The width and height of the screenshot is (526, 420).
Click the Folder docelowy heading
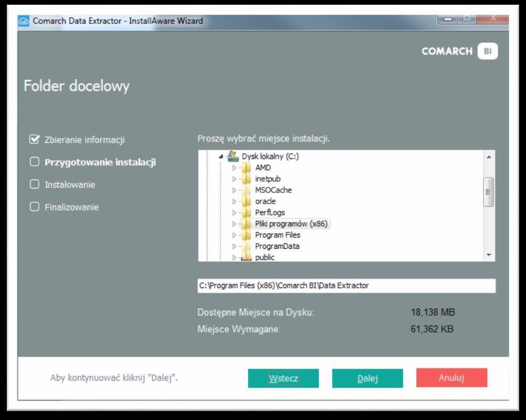tap(77, 86)
